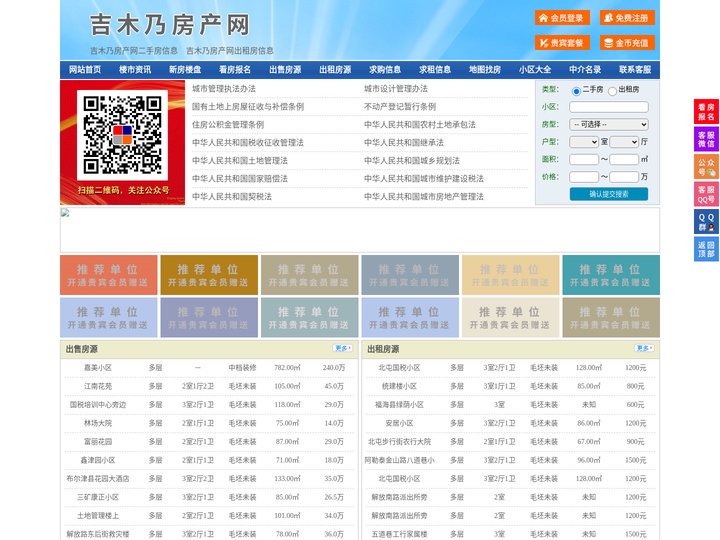Click the 返回顶部 side floating icon

pos(706,249)
